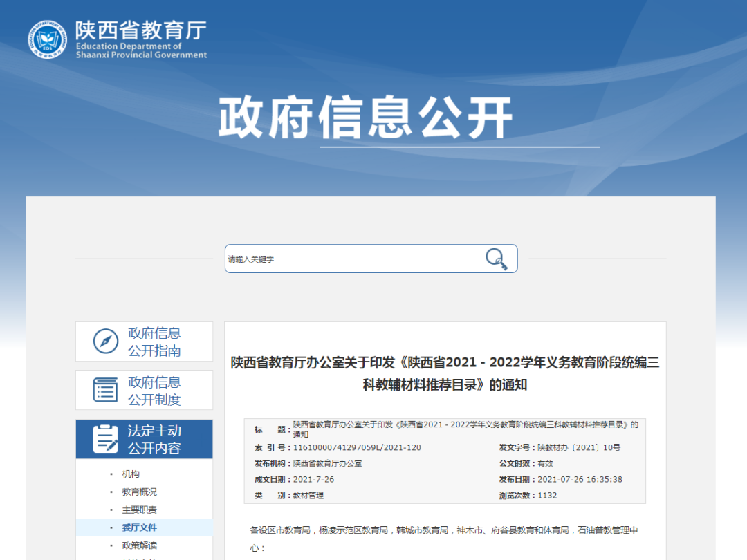Screen dimensions: 747x560
Task: Click the article title about 教辅材料推荐目录
Action: click(445, 373)
